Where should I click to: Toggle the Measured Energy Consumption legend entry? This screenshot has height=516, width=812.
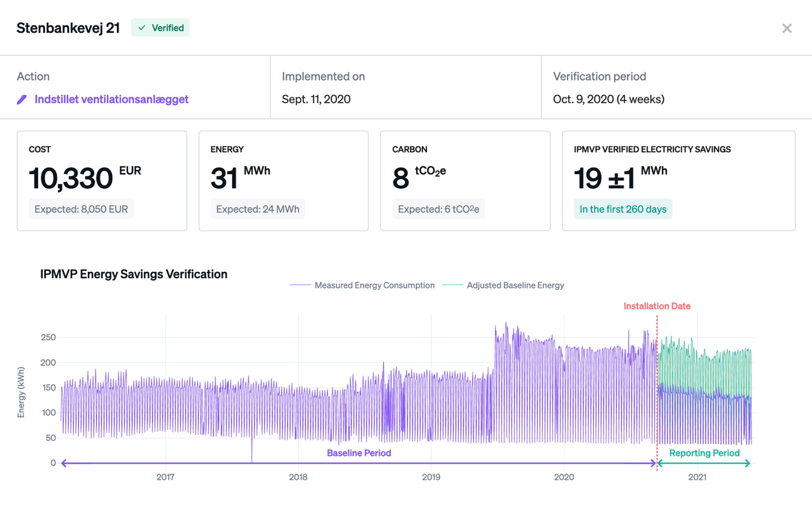(x=374, y=285)
